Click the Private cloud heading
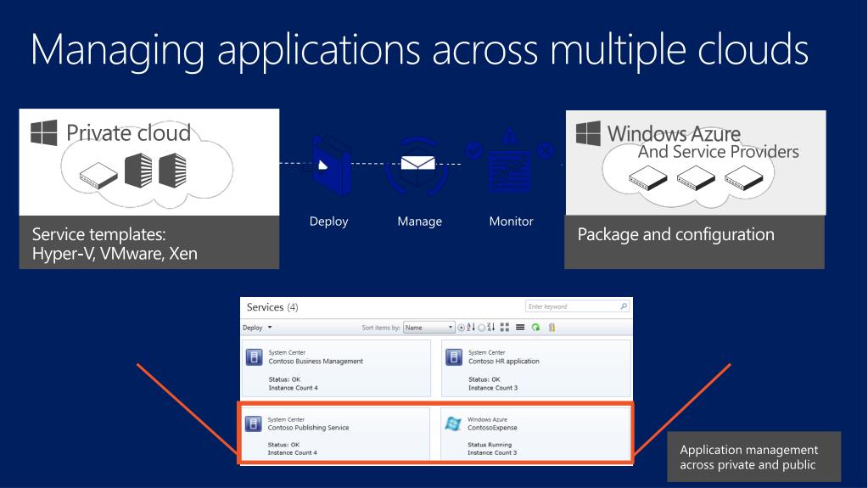 tap(128, 133)
